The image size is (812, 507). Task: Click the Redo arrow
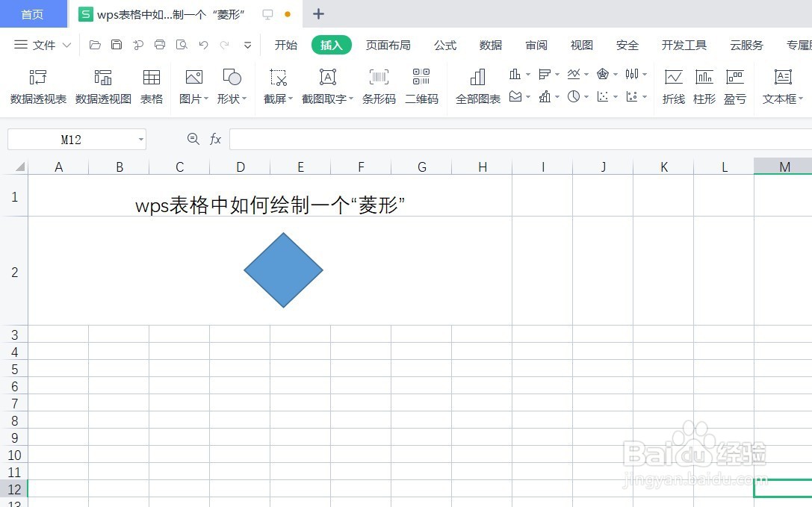(x=224, y=45)
